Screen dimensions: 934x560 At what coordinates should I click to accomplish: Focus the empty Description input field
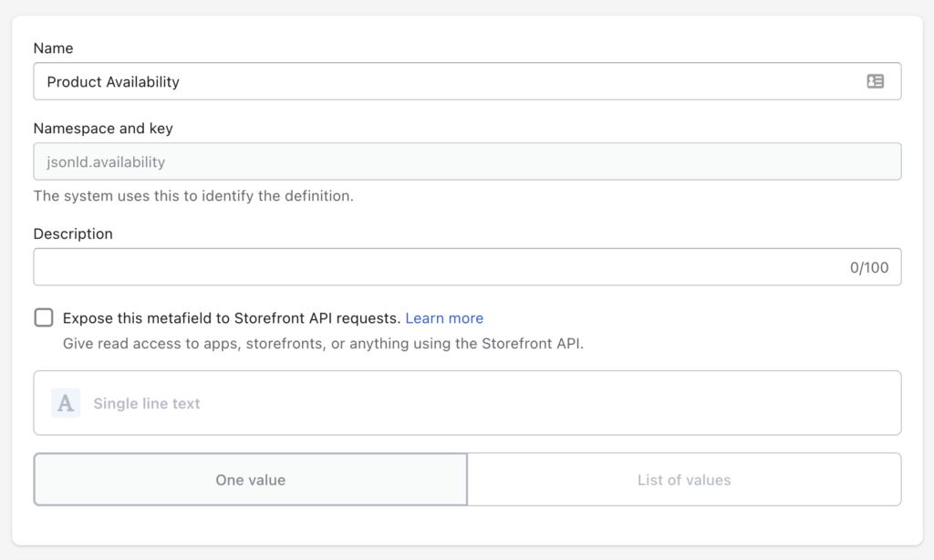pos(467,267)
